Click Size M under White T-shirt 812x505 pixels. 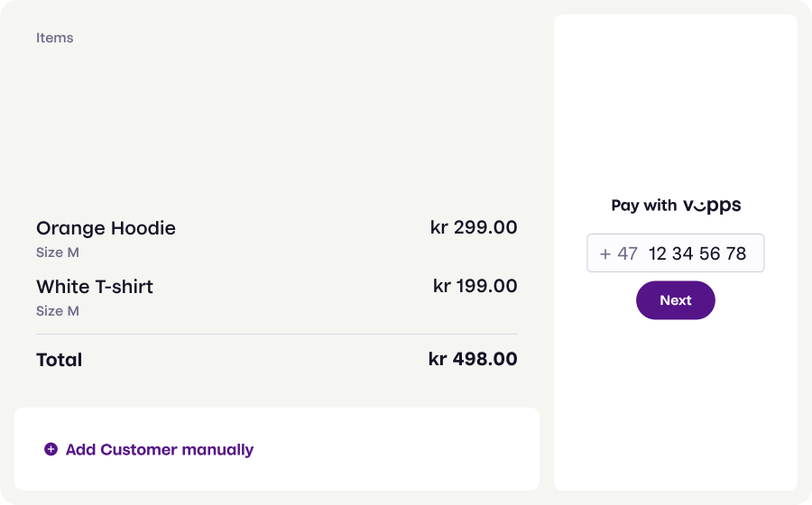click(x=58, y=311)
